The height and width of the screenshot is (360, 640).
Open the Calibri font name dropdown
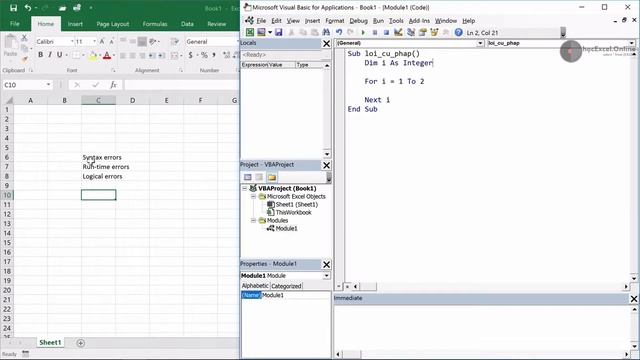click(x=72, y=41)
